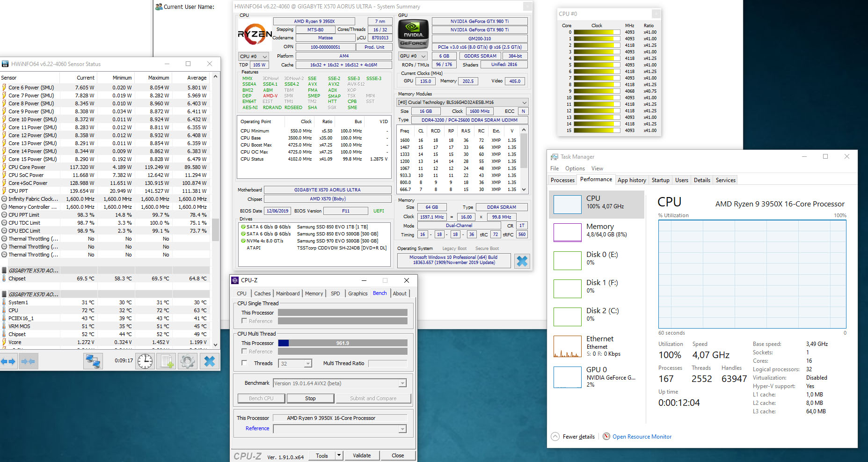The width and height of the screenshot is (868, 462).
Task: Click the expand columns arrows in HWiNFO sensors
Action: tap(8, 361)
